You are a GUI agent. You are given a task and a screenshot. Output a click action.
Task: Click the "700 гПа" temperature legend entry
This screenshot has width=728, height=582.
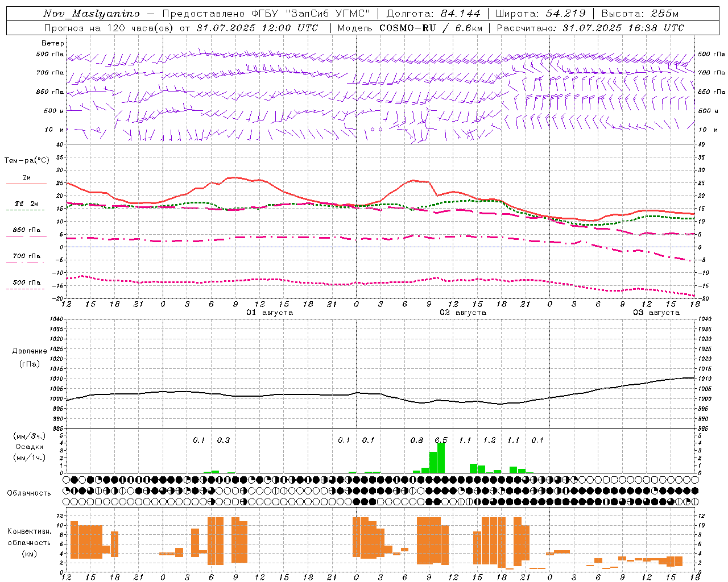point(27,256)
